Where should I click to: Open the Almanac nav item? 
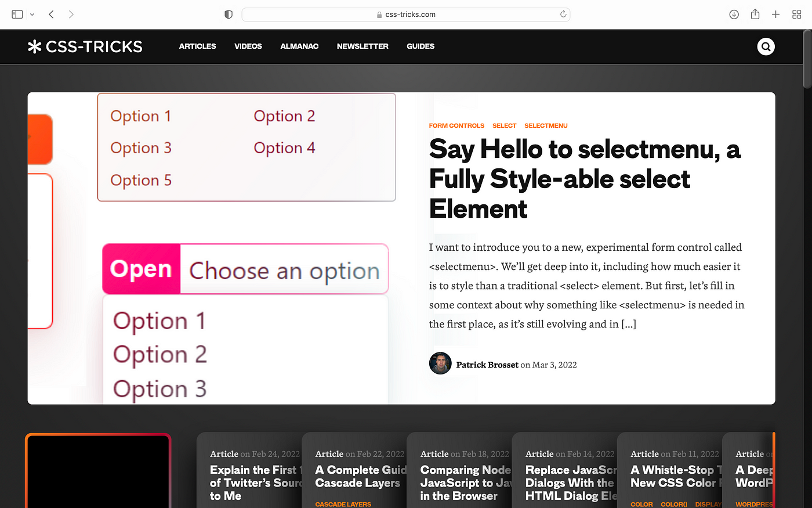(299, 46)
